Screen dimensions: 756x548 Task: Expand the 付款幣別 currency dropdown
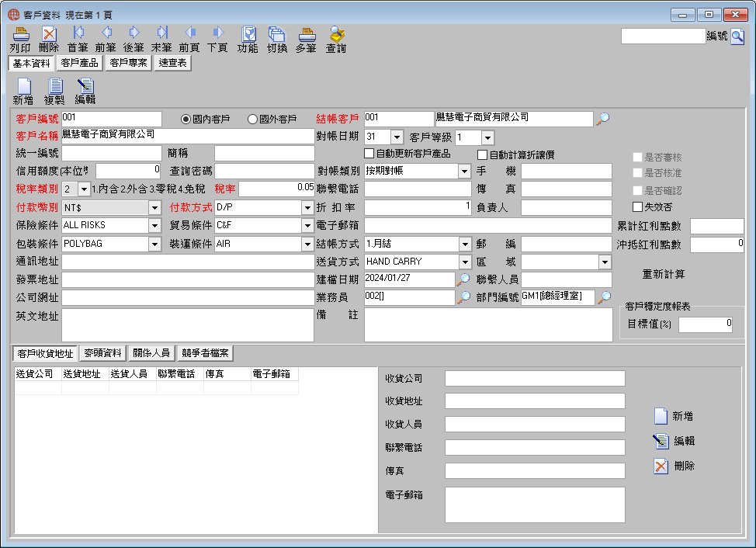[154, 208]
